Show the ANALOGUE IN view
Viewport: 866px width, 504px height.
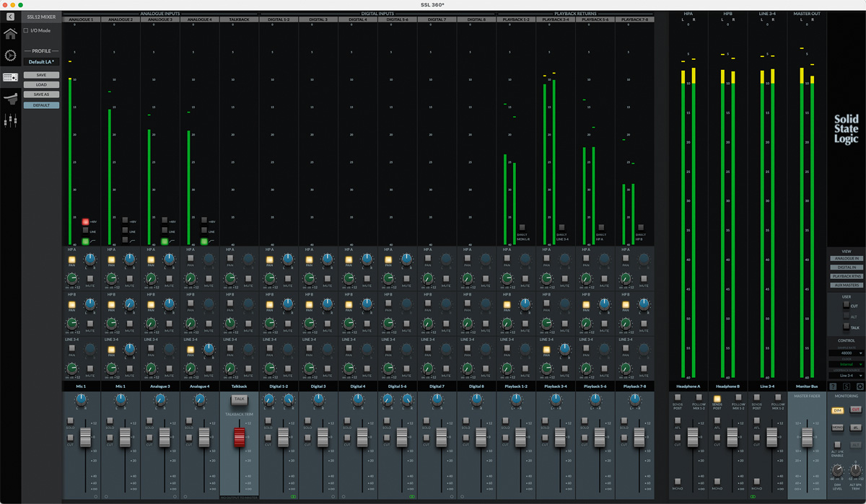(x=846, y=258)
